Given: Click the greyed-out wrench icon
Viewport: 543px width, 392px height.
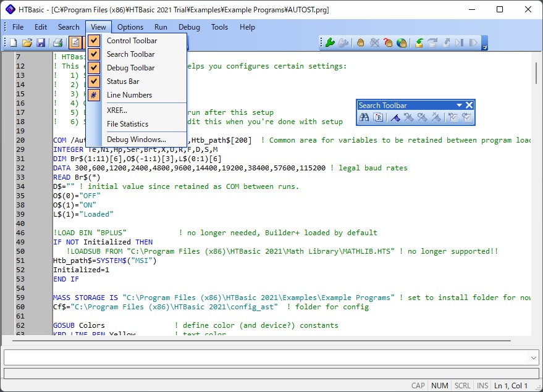Looking at the screenshot, I should coord(343,43).
